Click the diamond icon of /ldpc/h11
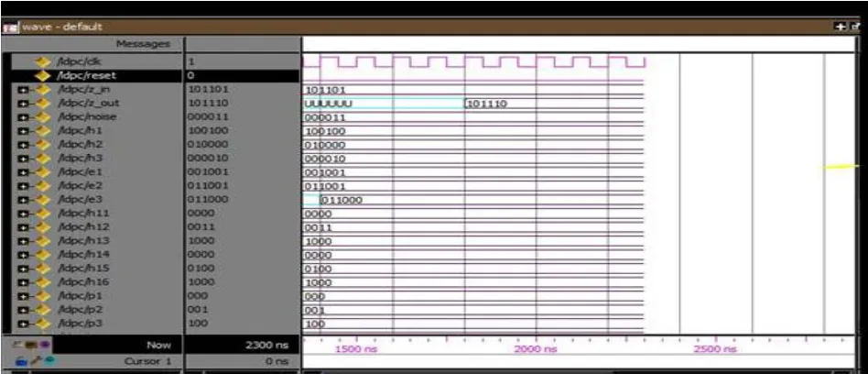This screenshot has width=868, height=374. [43, 214]
